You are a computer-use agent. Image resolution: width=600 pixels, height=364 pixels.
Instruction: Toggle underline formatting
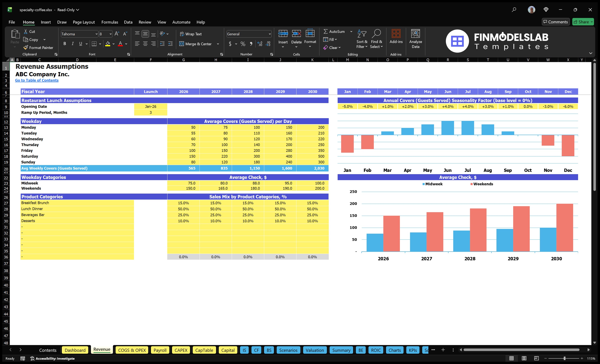(x=80, y=44)
